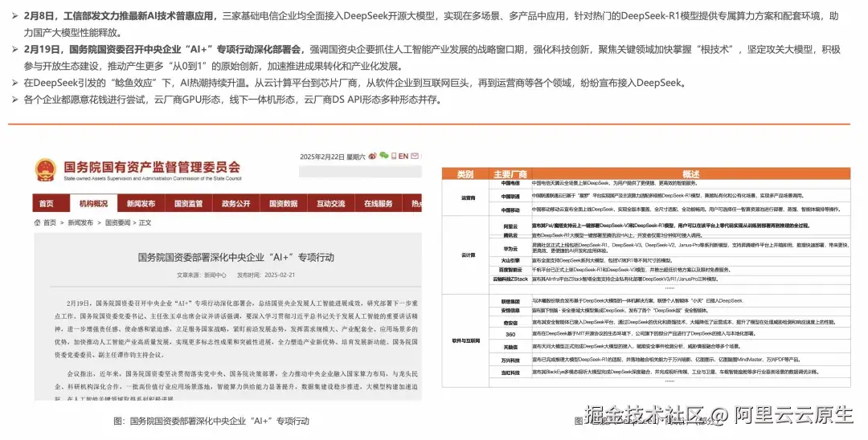868x440 pixels.
Task: Click the gray search field in header
Action: tap(360, 171)
